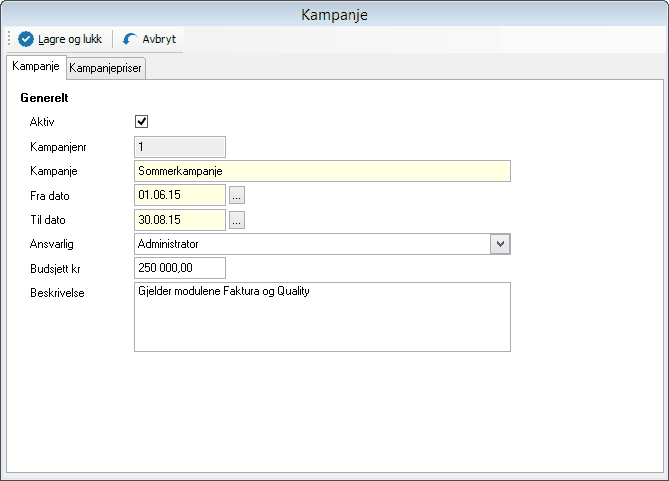Click the Generelt section heading
The height and width of the screenshot is (481, 669).
tap(44, 98)
